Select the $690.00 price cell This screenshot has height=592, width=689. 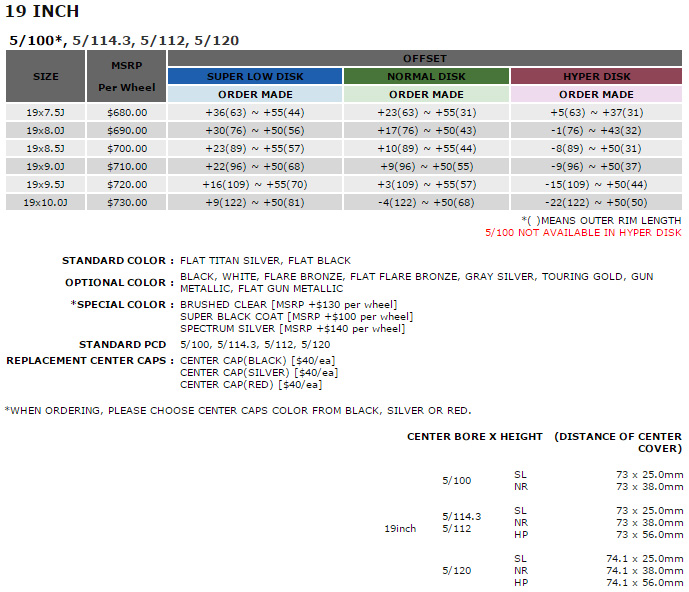pyautogui.click(x=126, y=131)
